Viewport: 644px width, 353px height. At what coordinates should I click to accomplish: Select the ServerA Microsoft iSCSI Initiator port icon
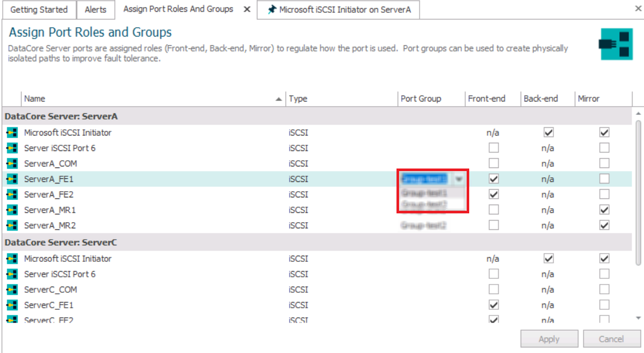(x=12, y=133)
